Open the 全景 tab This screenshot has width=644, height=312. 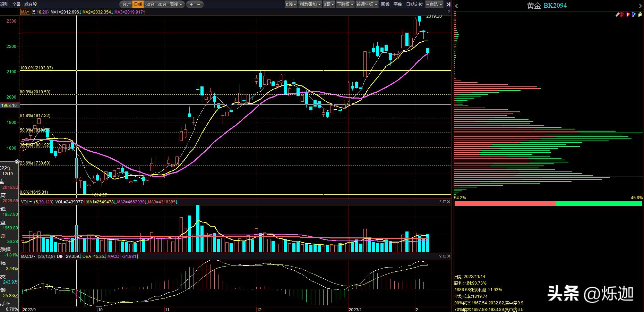pos(16,5)
